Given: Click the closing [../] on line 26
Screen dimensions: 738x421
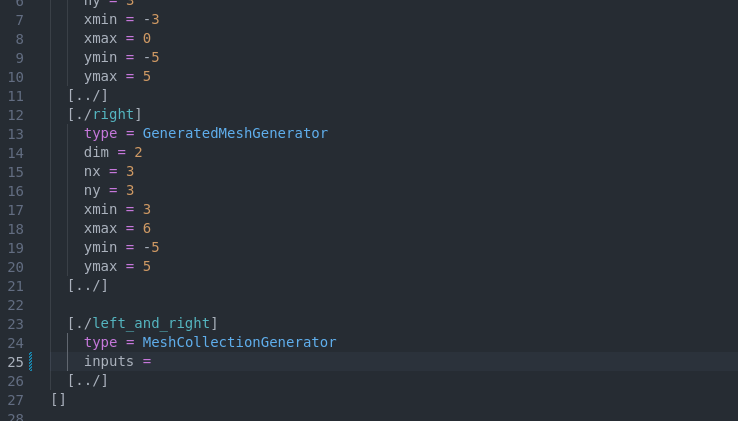Looking at the screenshot, I should (x=88, y=380).
